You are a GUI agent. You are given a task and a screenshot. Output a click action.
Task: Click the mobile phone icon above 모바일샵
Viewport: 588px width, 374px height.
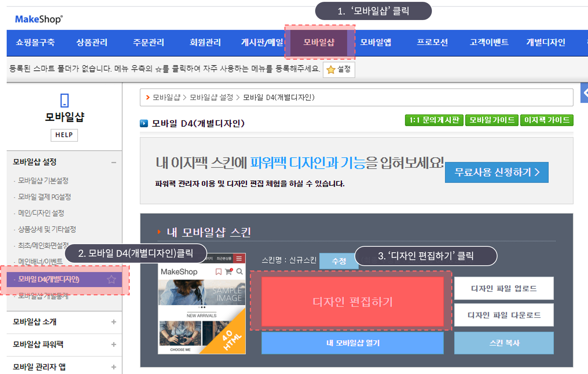(x=65, y=100)
